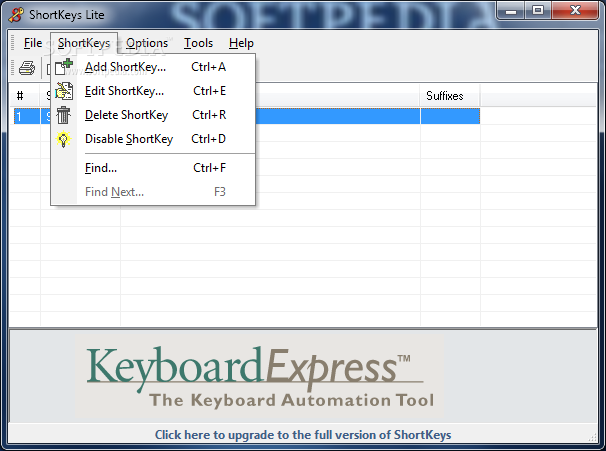This screenshot has height=451, width=606.
Task: Maximize the ShortKeys Lite window
Action: [x=538, y=10]
